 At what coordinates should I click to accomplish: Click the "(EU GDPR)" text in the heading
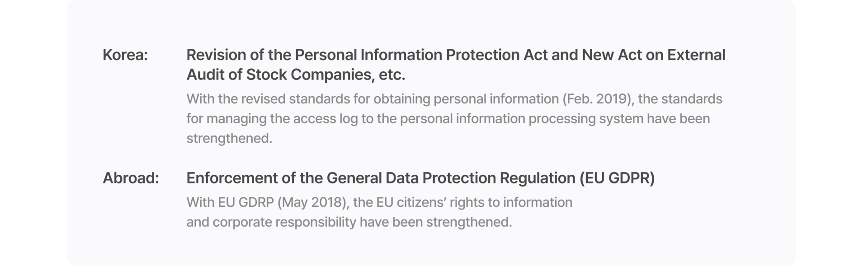click(617, 178)
